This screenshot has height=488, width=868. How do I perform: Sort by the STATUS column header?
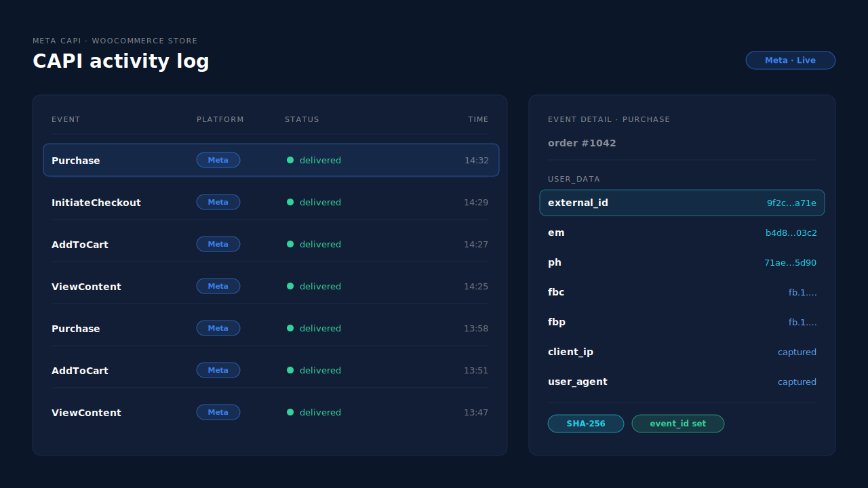(x=302, y=119)
